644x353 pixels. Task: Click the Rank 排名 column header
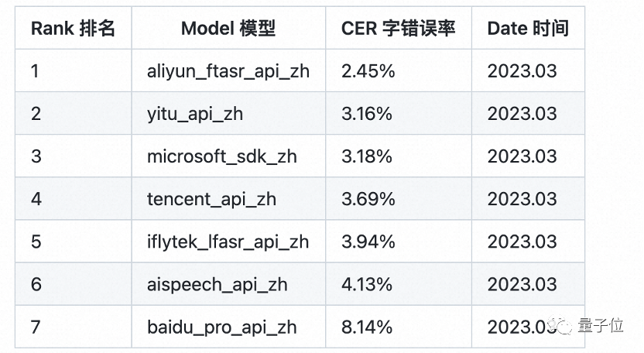click(73, 29)
